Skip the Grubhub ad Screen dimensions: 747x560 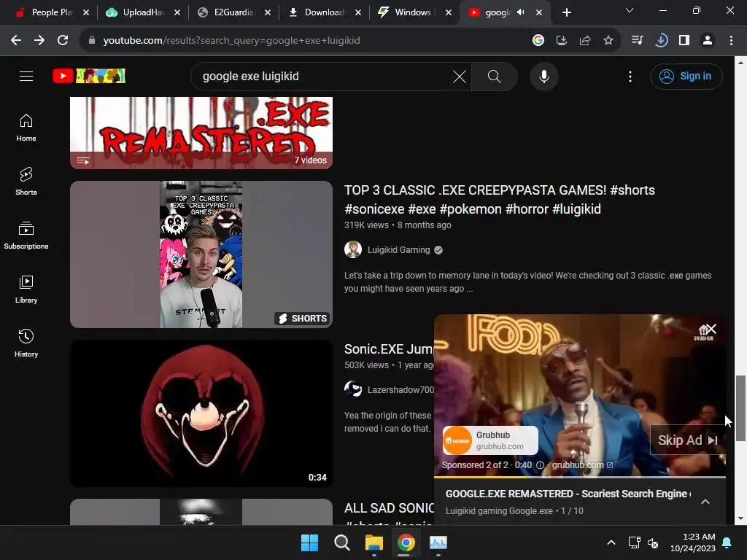tap(687, 440)
